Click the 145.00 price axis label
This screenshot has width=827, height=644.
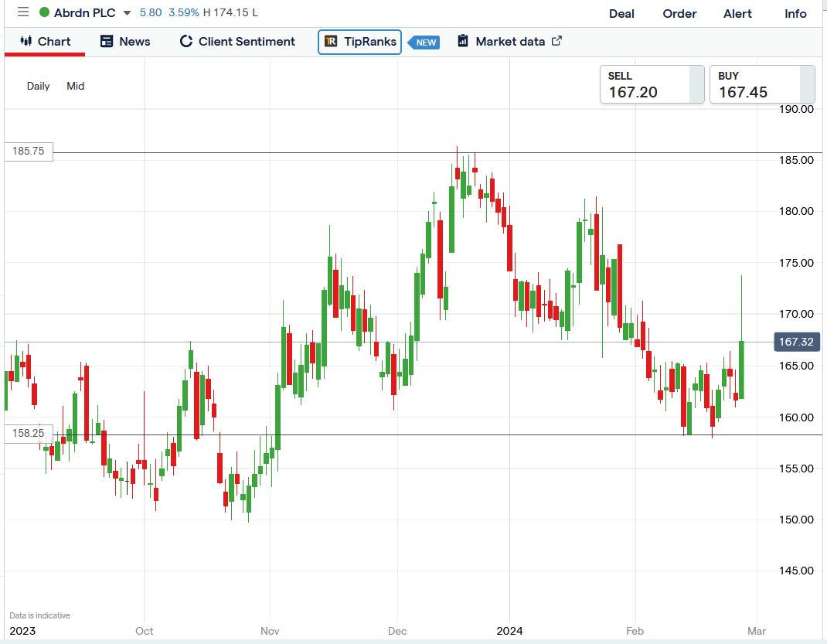click(x=796, y=570)
